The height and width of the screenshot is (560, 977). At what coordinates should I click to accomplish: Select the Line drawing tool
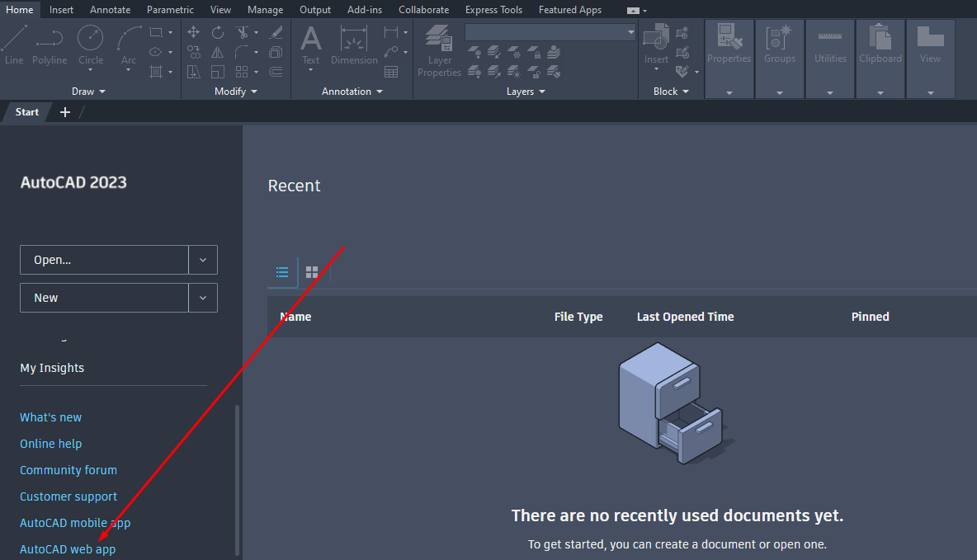pos(14,43)
